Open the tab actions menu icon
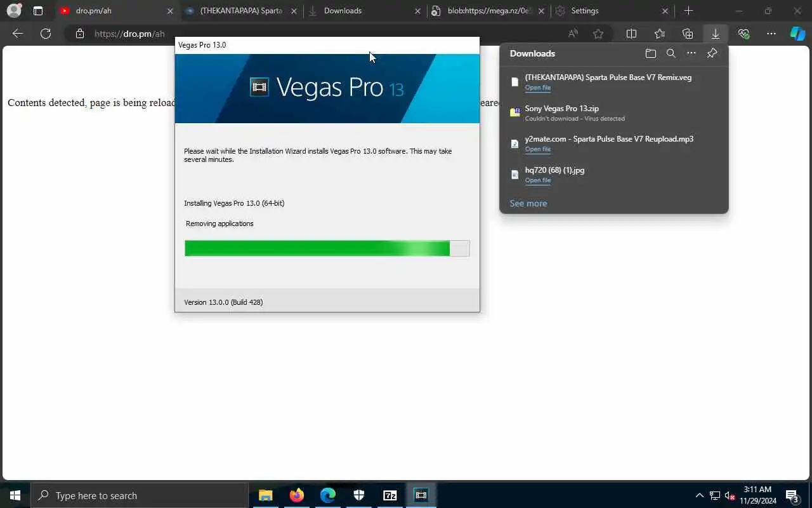The width and height of the screenshot is (812, 508). pyautogui.click(x=38, y=11)
